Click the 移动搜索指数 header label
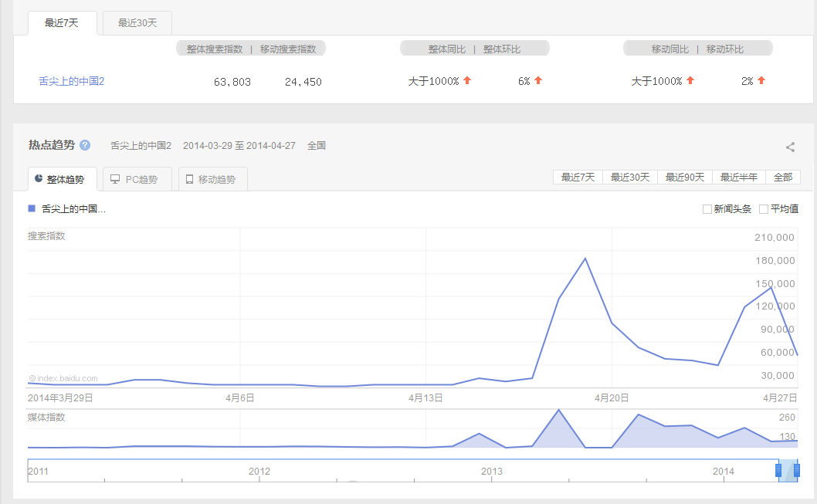The width and height of the screenshot is (817, 504). coord(288,49)
